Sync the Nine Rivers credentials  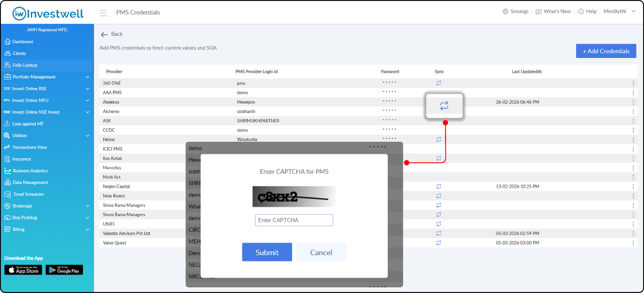click(x=439, y=196)
